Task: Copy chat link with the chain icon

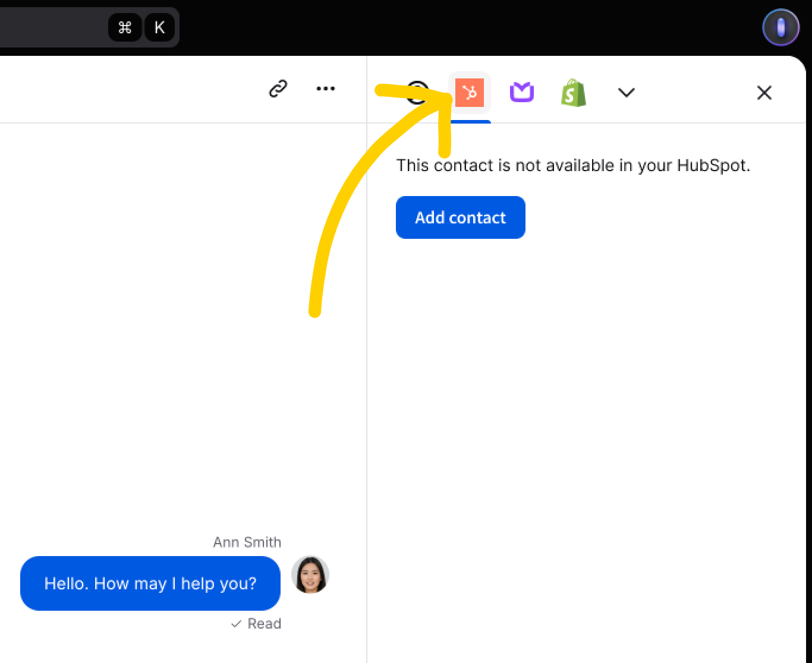Action: click(x=278, y=89)
